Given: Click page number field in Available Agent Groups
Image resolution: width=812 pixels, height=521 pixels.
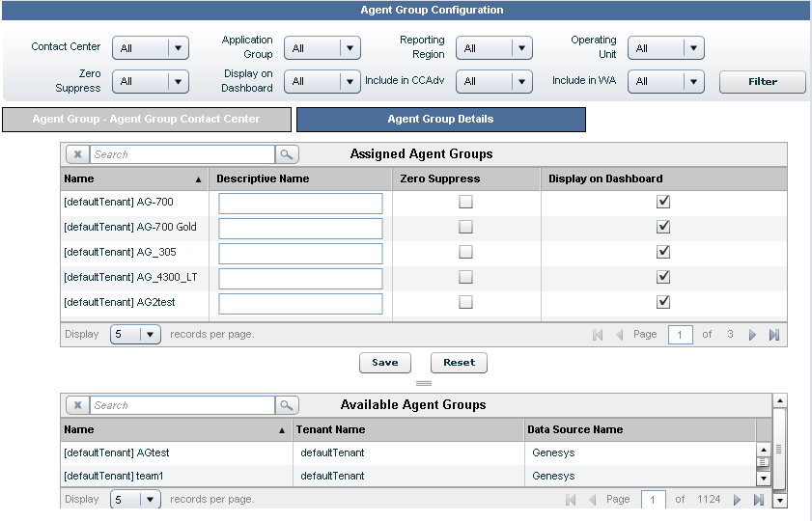Looking at the screenshot, I should (x=654, y=500).
